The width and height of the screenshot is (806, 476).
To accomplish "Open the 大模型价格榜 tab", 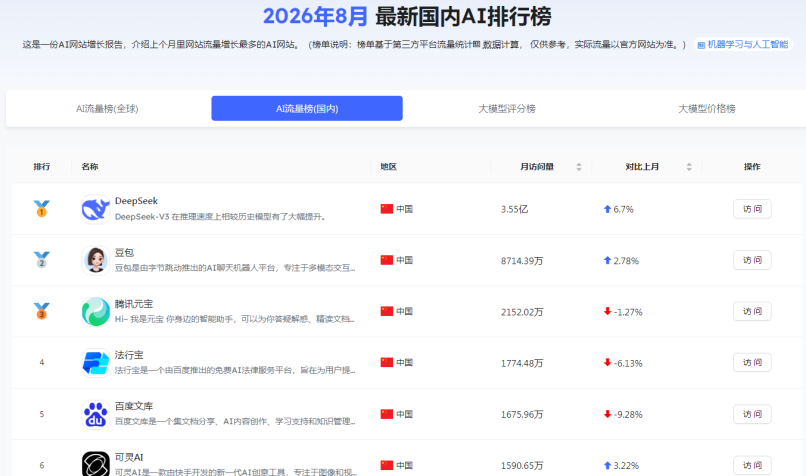I will click(x=707, y=108).
